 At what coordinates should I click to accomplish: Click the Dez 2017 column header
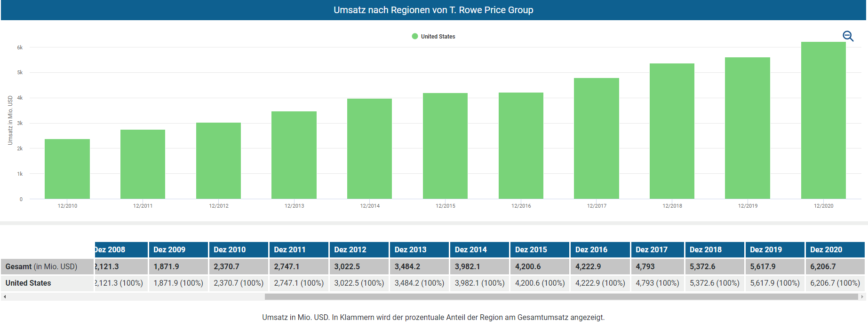657,250
